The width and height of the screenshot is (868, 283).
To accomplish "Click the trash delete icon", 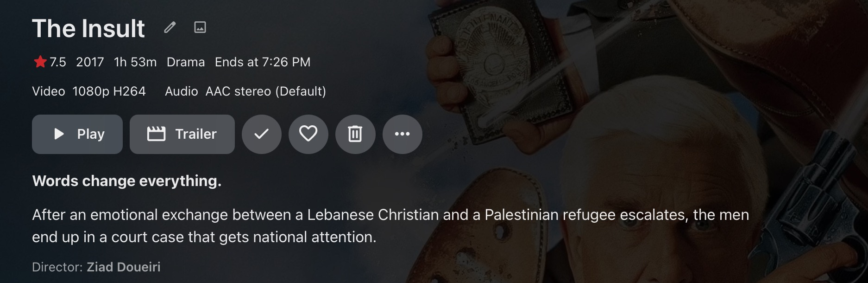I will click(355, 134).
